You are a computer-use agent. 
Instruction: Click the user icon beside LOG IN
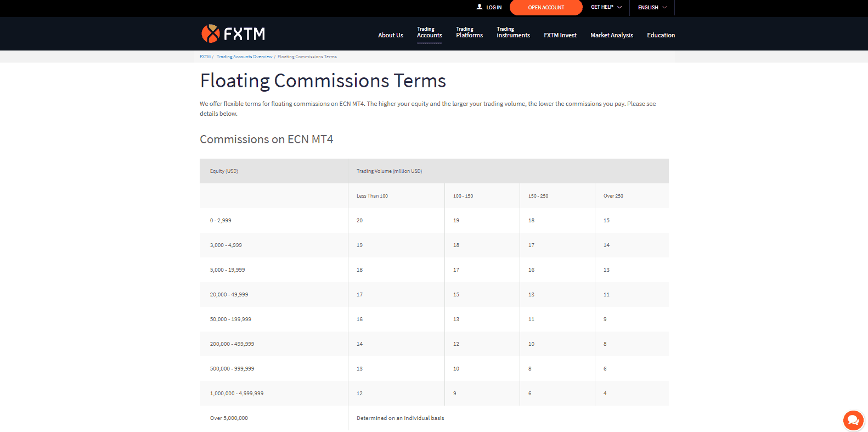(x=480, y=7)
